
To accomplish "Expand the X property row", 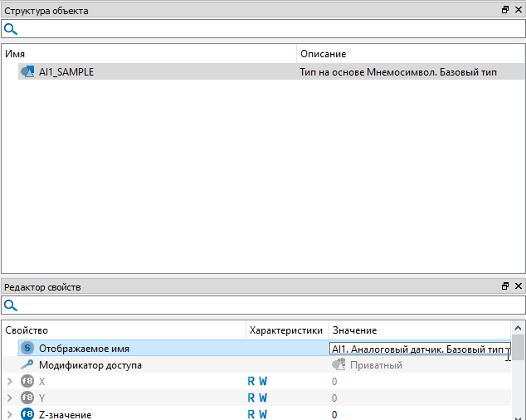I will coord(9,382).
